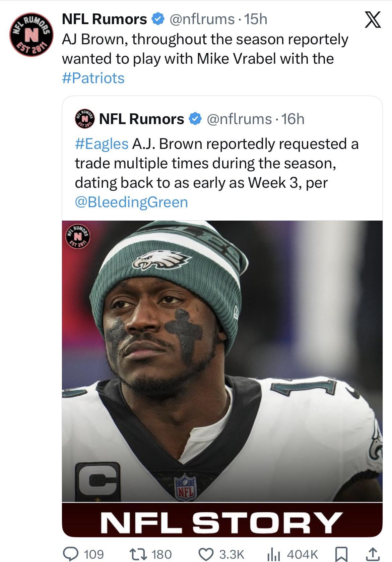Open @BleedingGreen mention
This screenshot has width=392, height=562.
131,202
